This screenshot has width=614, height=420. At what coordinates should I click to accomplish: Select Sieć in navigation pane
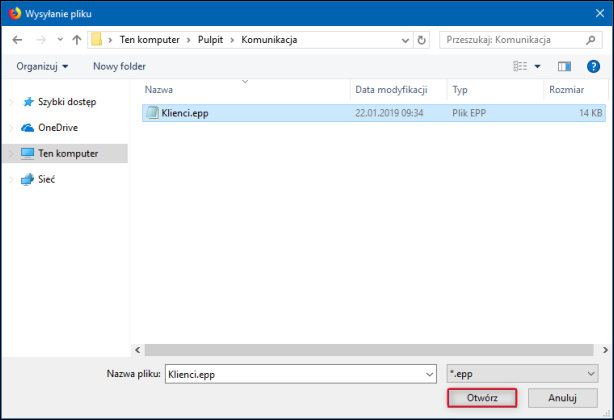pyautogui.click(x=47, y=179)
